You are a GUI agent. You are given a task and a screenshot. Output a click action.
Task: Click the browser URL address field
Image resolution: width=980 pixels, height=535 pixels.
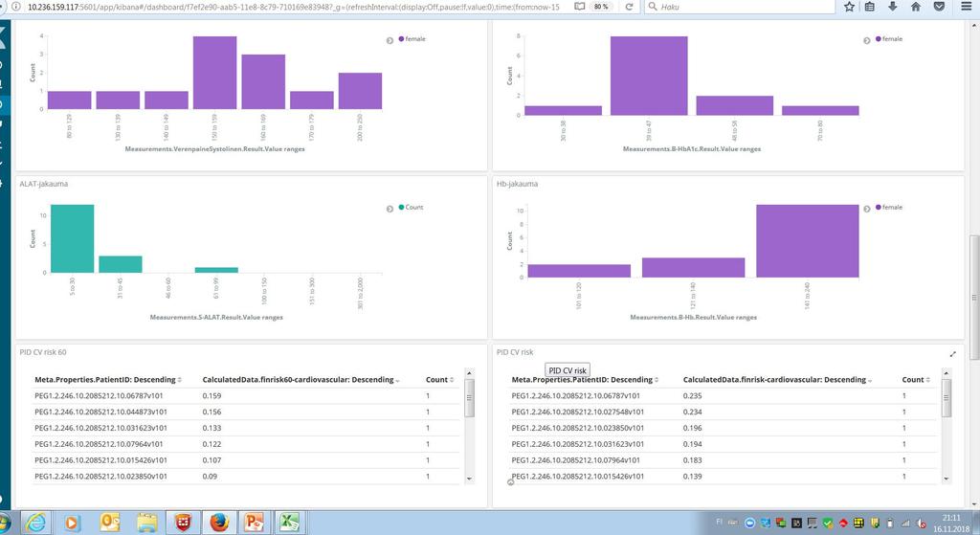(x=294, y=7)
